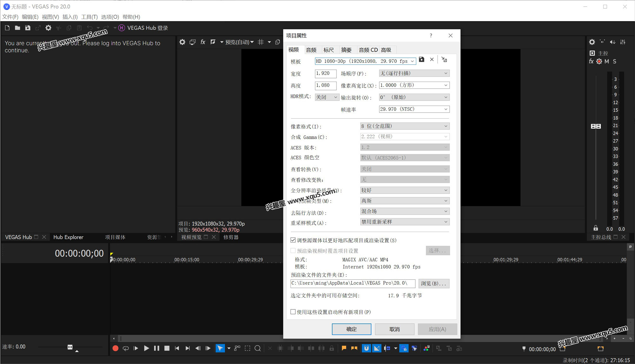Click the 浏览(B)... button
Viewport: 635px width, 364px height.
(x=434, y=283)
